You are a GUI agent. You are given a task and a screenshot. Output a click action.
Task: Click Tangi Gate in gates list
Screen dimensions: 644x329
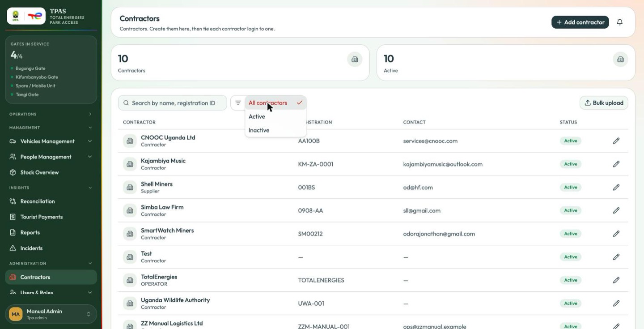coord(27,94)
